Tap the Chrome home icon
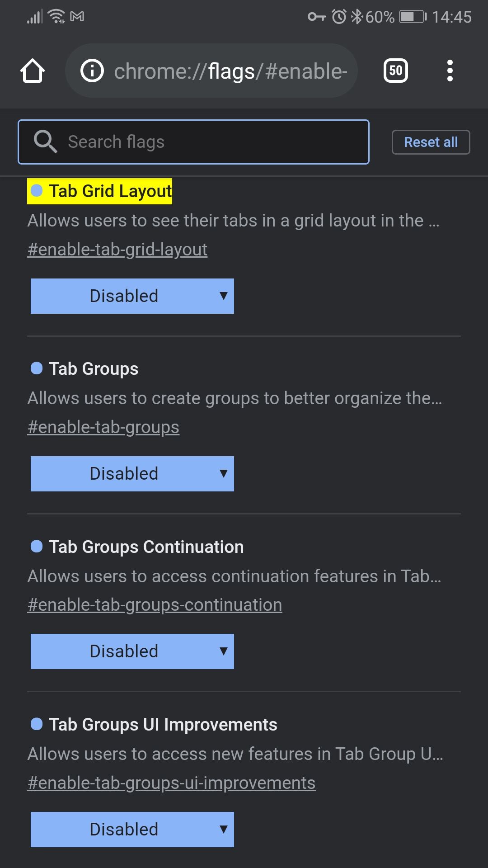 click(x=33, y=71)
